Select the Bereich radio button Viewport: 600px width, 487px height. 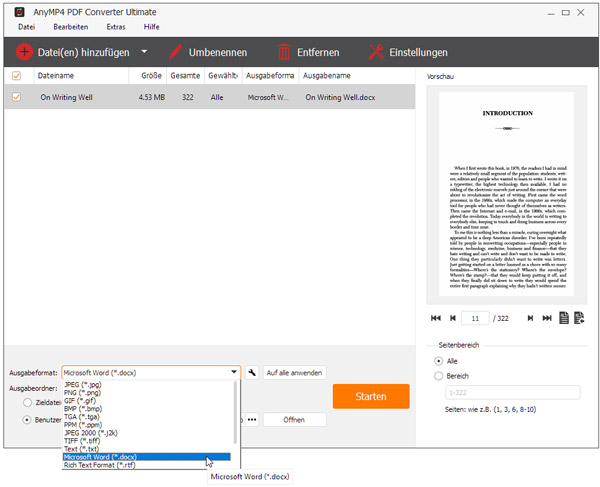click(439, 376)
